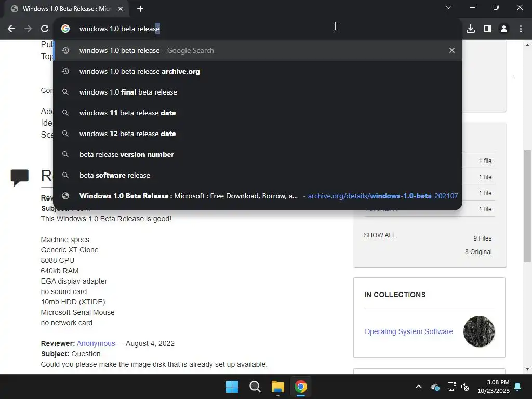Select 'beta software release' suggestion
This screenshot has height=399, width=532.
pyautogui.click(x=258, y=175)
